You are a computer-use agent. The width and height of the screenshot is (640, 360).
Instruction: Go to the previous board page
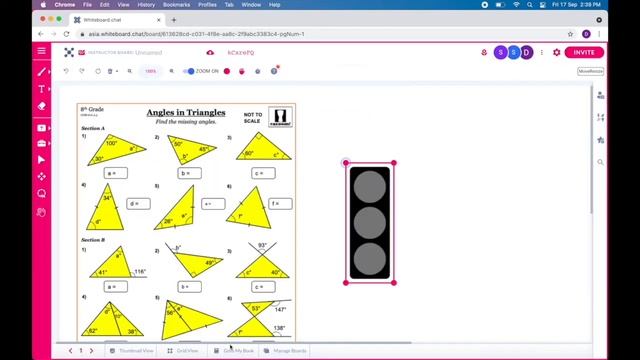(x=71, y=351)
